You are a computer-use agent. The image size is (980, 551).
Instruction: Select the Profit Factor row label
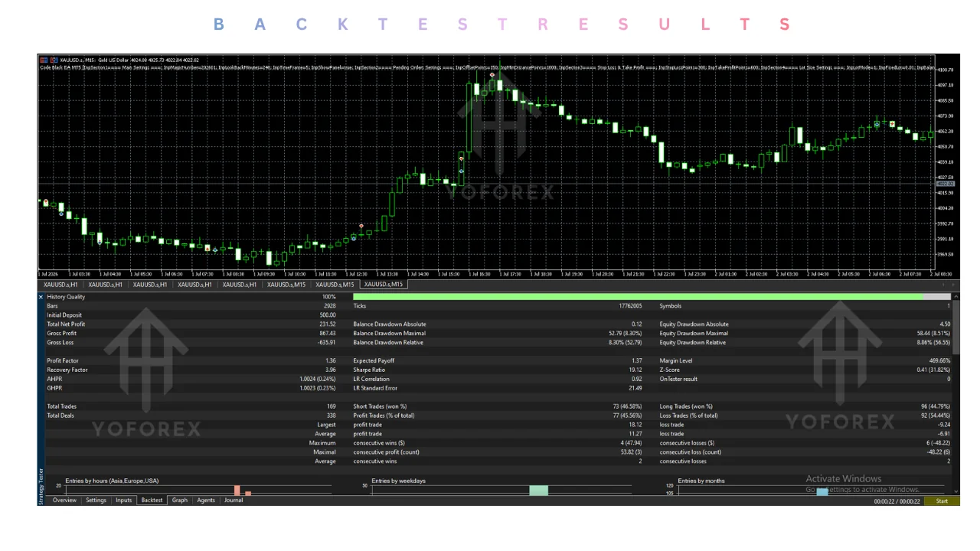pyautogui.click(x=62, y=360)
